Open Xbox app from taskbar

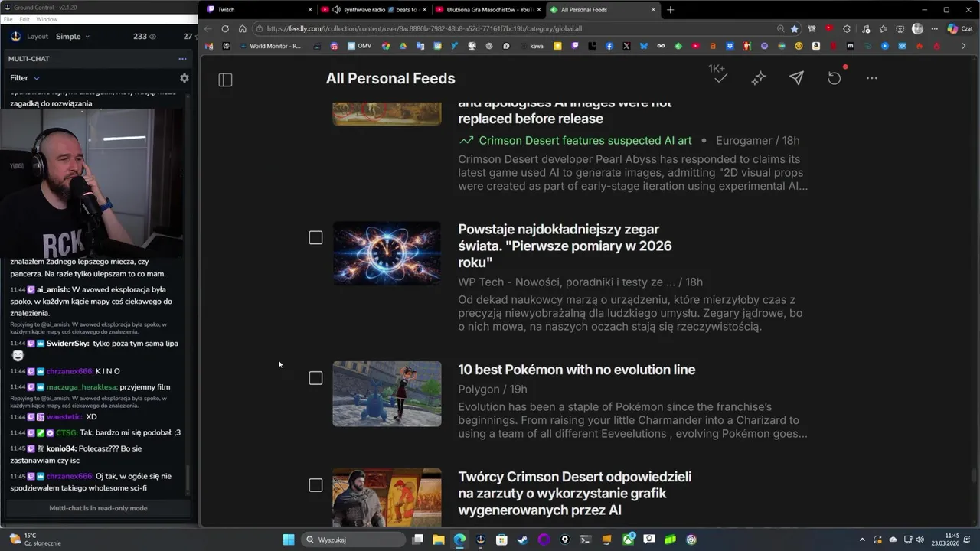(629, 540)
